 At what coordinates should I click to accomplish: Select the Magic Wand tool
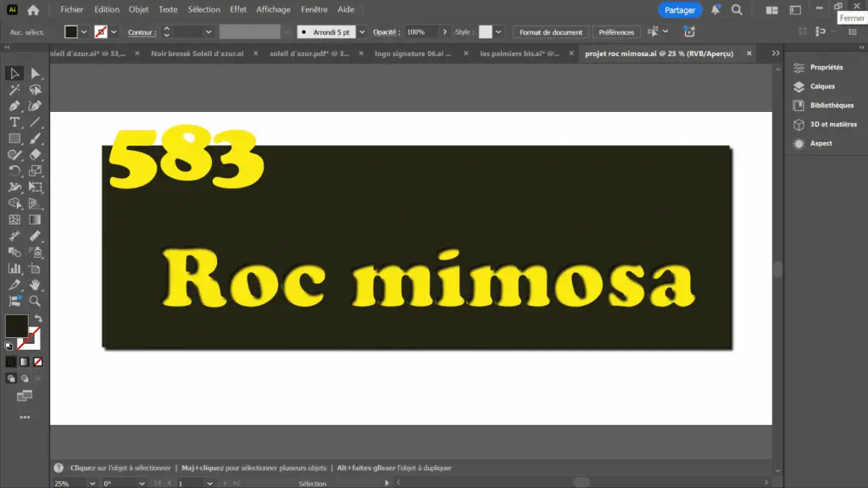click(x=14, y=90)
